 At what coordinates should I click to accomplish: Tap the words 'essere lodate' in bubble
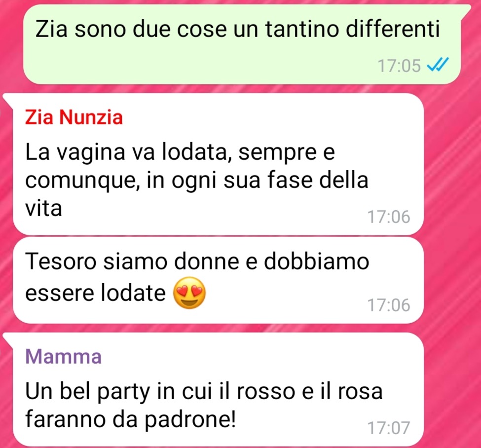[95, 293]
